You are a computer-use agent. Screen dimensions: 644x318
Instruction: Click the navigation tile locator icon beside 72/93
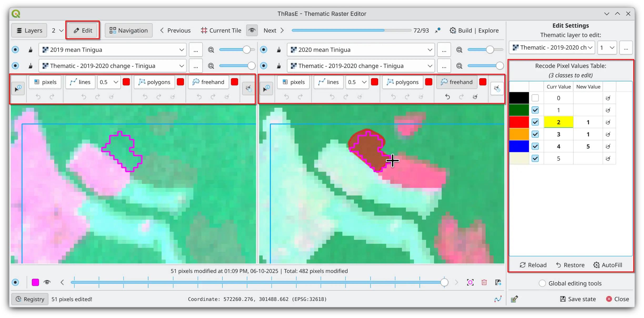tap(438, 31)
